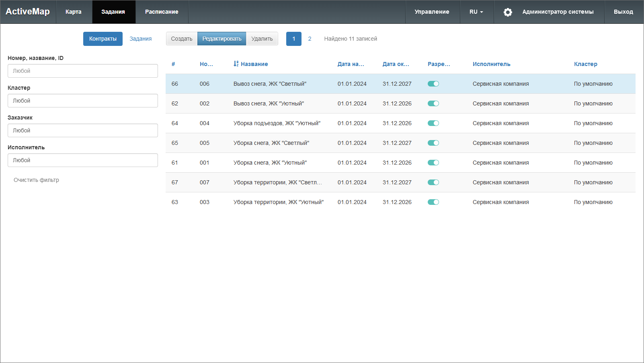Focus the Номер, название, ID input

[83, 71]
